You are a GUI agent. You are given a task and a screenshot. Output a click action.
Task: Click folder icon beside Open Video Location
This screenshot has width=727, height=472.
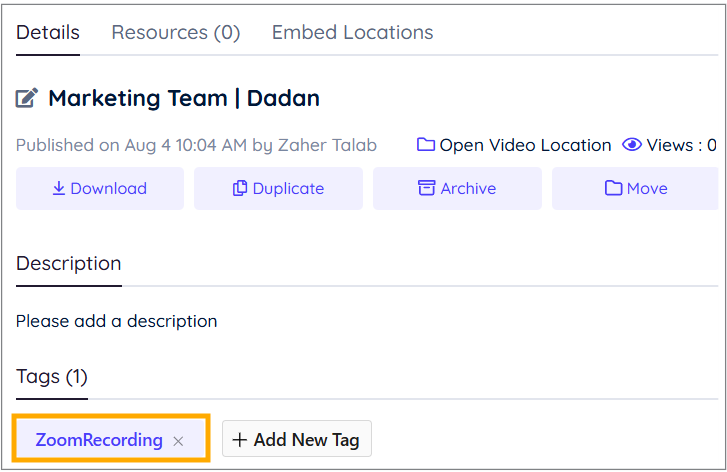pyautogui.click(x=426, y=145)
